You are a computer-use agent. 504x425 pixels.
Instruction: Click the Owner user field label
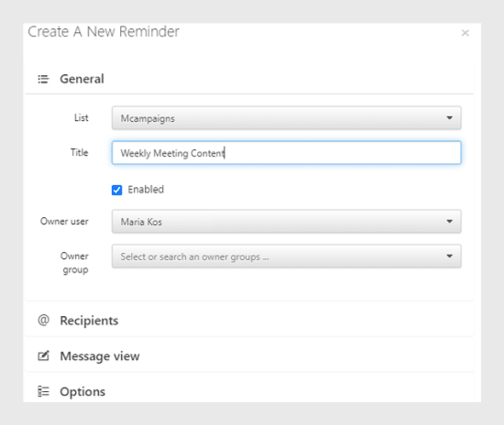coord(64,221)
